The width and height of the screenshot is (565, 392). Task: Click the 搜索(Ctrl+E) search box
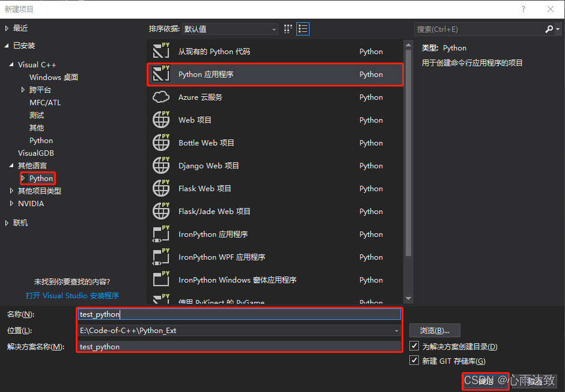pos(479,29)
